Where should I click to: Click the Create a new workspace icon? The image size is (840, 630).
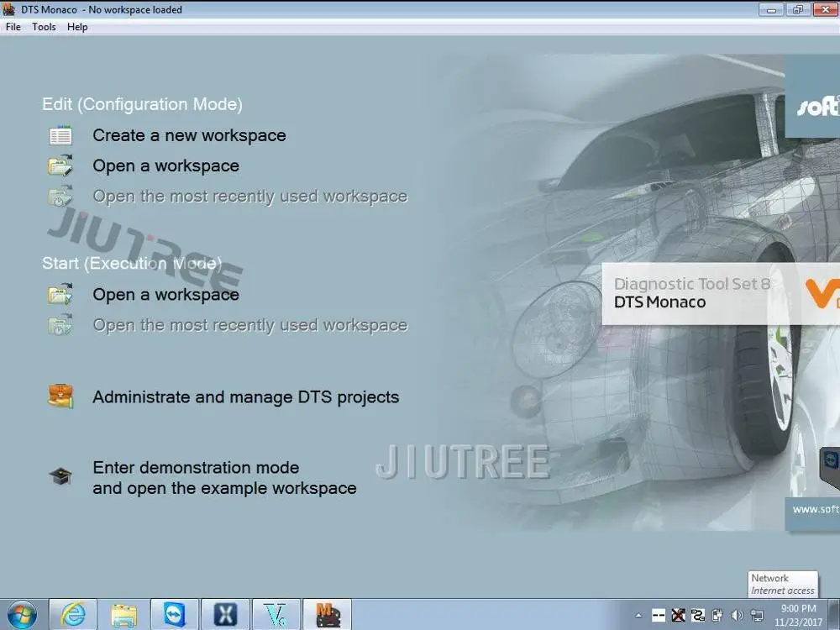point(60,135)
